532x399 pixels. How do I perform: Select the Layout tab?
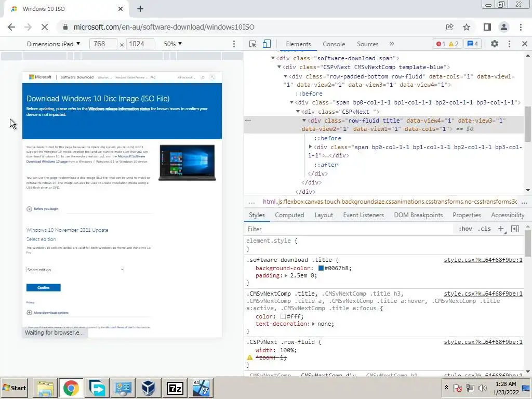[324, 215]
